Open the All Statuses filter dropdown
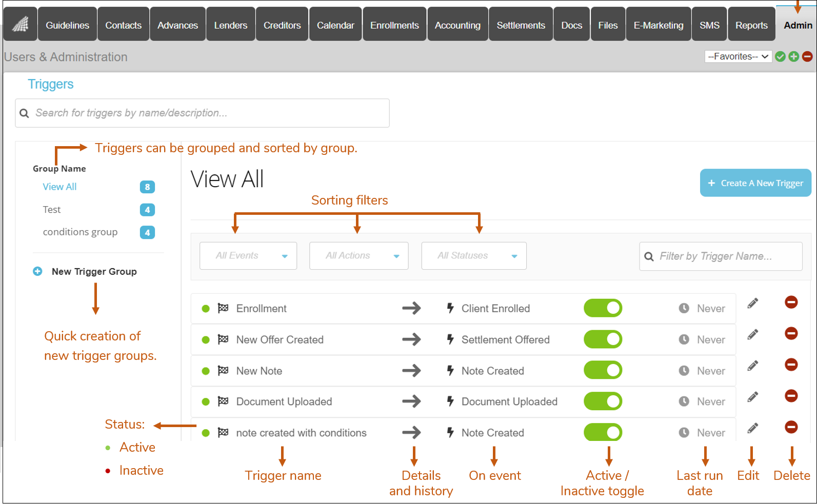 pyautogui.click(x=473, y=256)
